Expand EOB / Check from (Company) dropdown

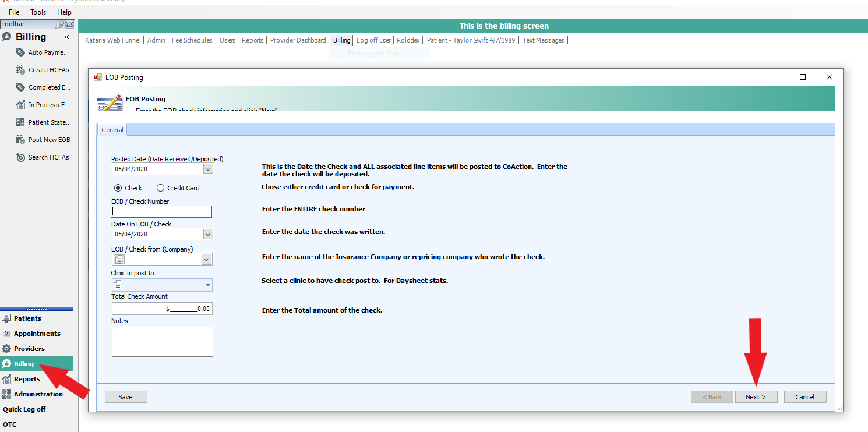(x=207, y=260)
